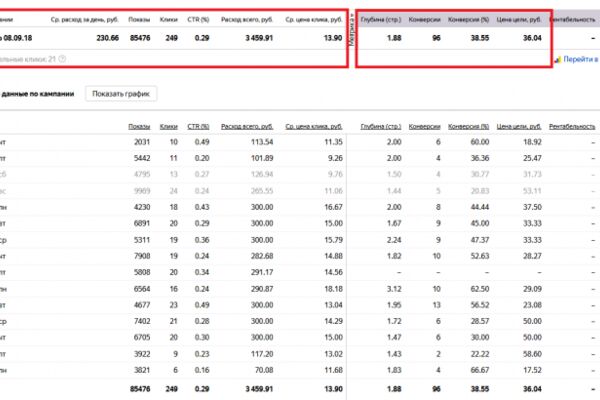The width and height of the screenshot is (600, 400).
Task: Sort by Конверсия (%) table column header
Action: [468, 126]
